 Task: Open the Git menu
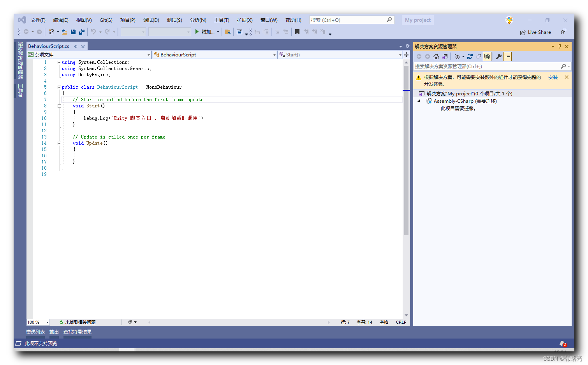[106, 20]
